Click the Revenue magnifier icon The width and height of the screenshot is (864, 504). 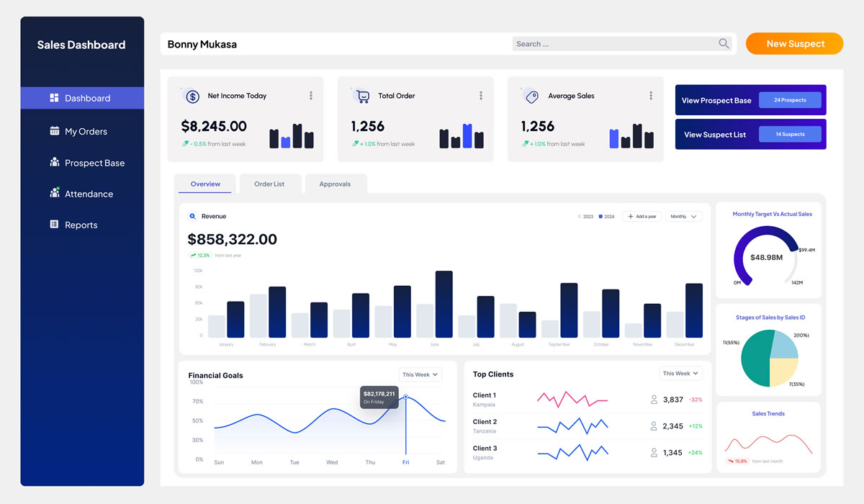(192, 216)
